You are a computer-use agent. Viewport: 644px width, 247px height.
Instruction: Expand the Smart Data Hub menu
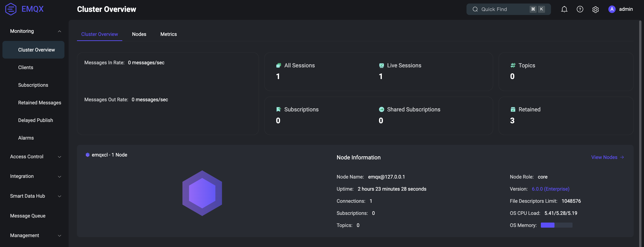pyautogui.click(x=59, y=196)
